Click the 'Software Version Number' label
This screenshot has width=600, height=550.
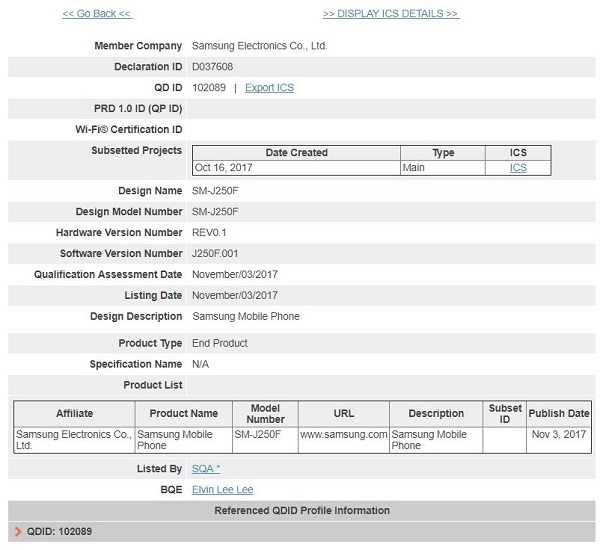[x=121, y=254]
